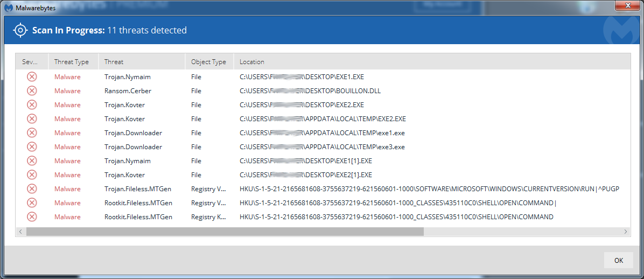Viewport: 644px width, 279px height.
Task: Click severity icon for EXE2[1].EXE row
Action: tap(32, 175)
